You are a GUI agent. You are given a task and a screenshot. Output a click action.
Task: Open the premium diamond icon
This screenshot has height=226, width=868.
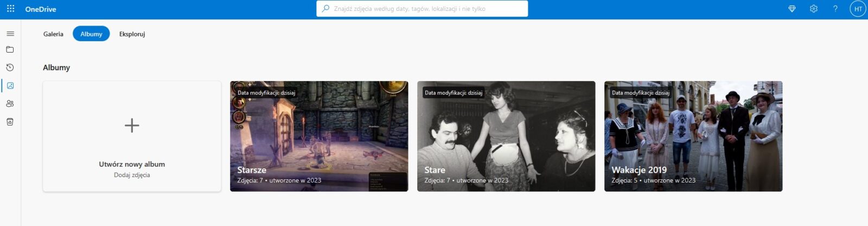(792, 9)
